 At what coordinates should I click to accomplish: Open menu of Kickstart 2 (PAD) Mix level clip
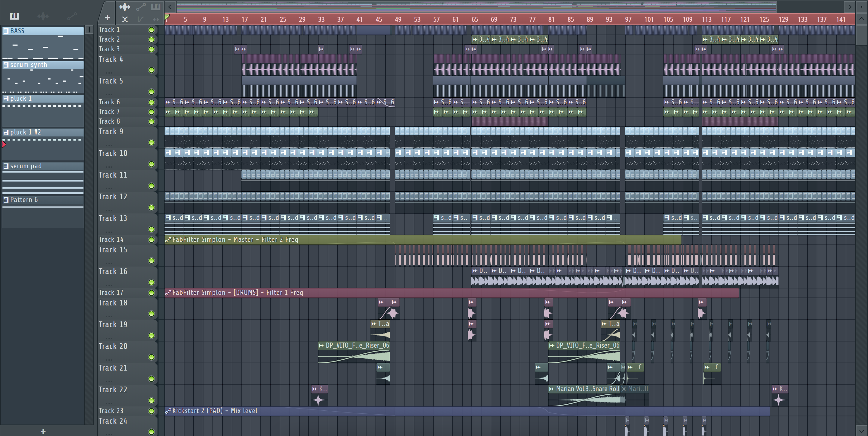[x=168, y=411]
